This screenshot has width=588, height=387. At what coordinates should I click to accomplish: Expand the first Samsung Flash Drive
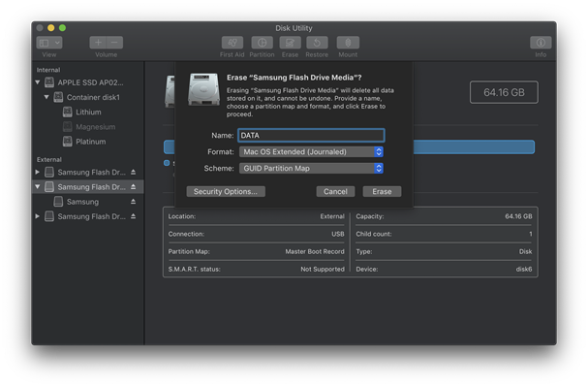point(38,173)
